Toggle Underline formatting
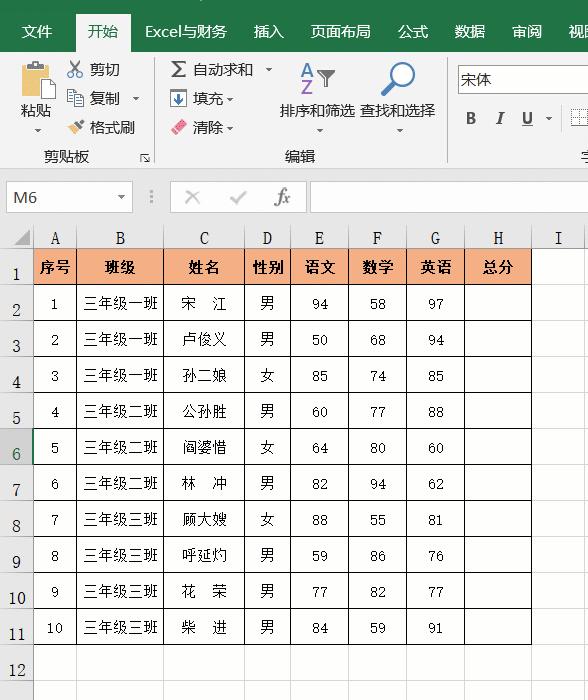The height and width of the screenshot is (700, 588). pyautogui.click(x=527, y=118)
